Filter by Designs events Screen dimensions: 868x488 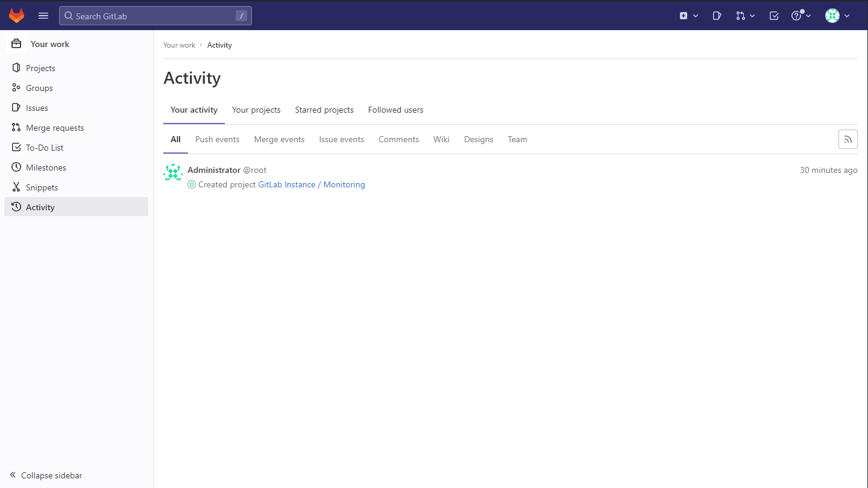[479, 139]
